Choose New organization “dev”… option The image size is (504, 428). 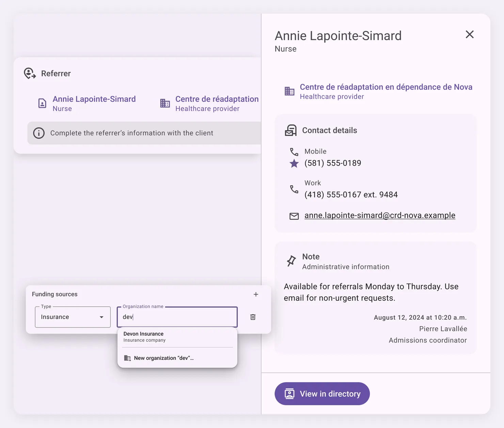click(x=177, y=358)
